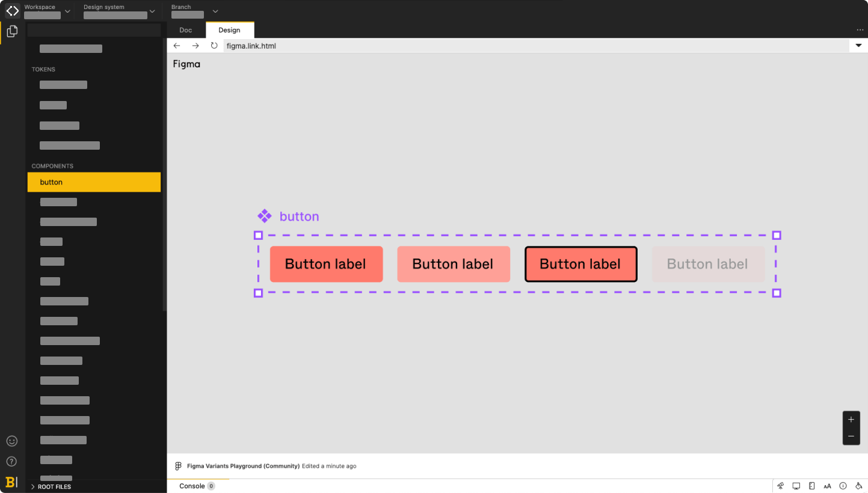This screenshot has width=868, height=493.
Task: Open the info icon in the bottom toolbar
Action: coord(843,486)
